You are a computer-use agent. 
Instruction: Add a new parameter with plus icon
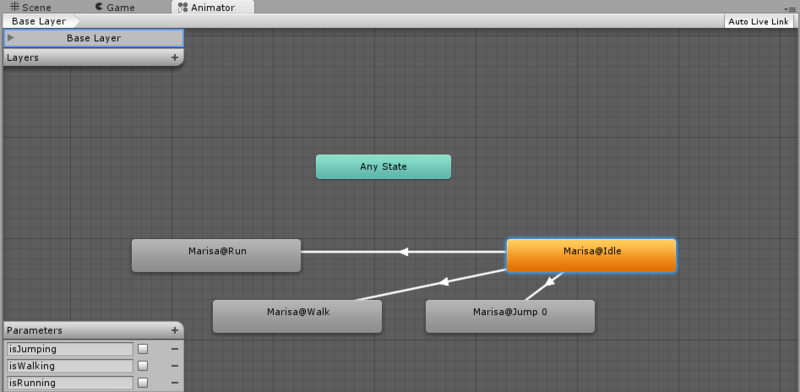pyautogui.click(x=174, y=330)
